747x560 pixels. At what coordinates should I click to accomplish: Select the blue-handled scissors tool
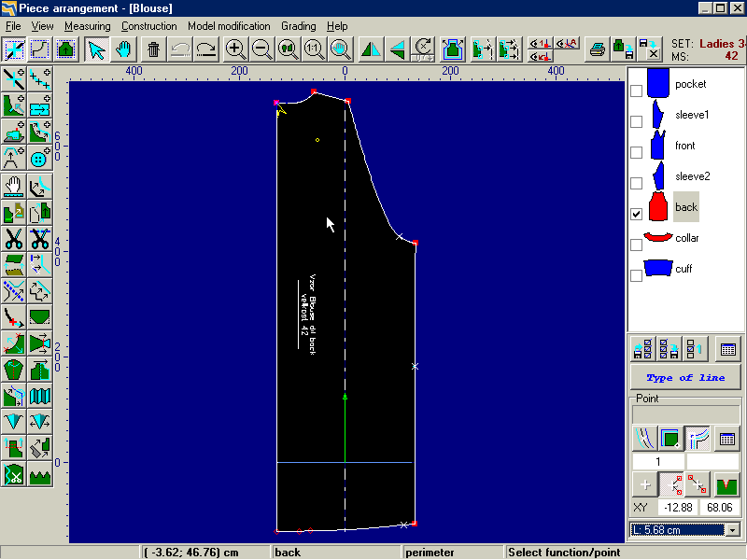click(40, 238)
